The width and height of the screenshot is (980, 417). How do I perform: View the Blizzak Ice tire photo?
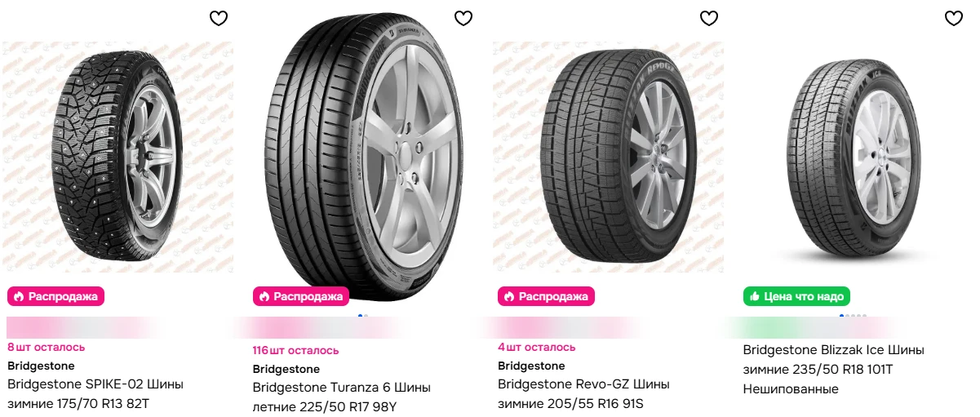[853, 157]
